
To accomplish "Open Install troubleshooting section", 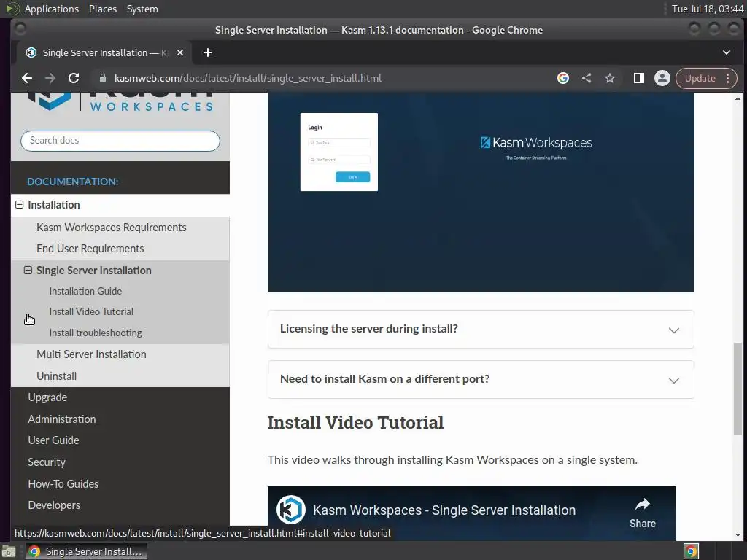I will (x=96, y=332).
